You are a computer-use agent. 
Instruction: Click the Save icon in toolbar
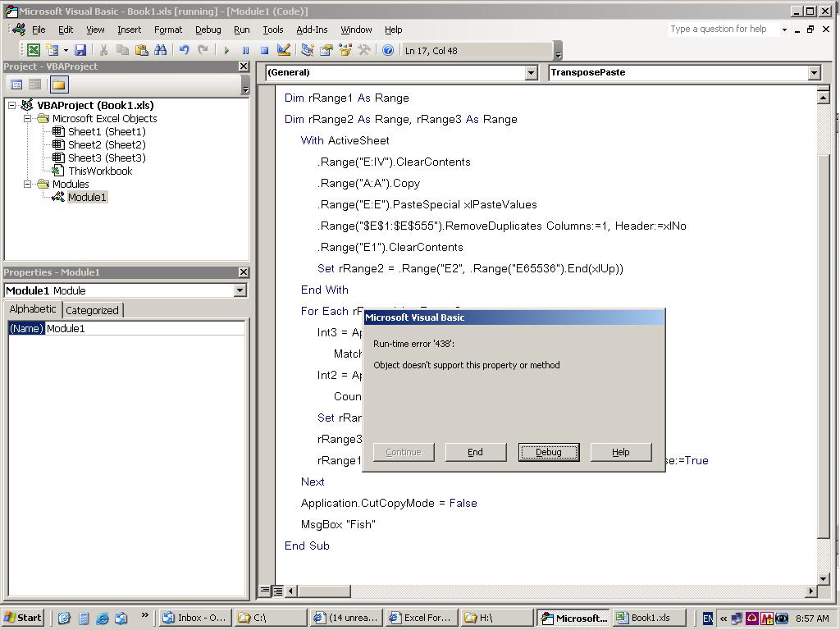click(80, 50)
